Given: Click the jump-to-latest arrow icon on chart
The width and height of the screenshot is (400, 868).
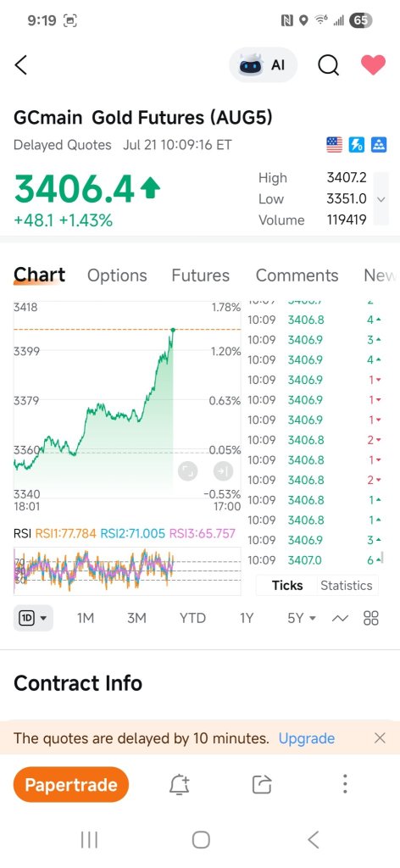Looking at the screenshot, I should [x=223, y=471].
